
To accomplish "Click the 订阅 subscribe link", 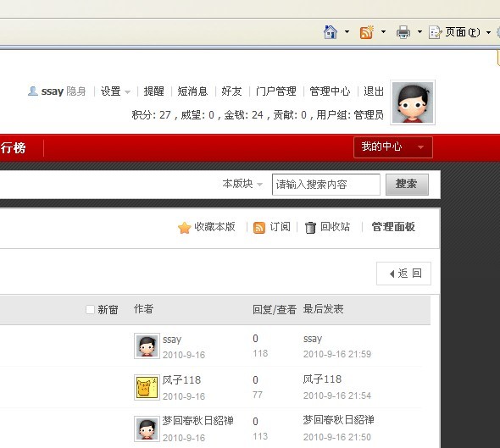I will 280,227.
